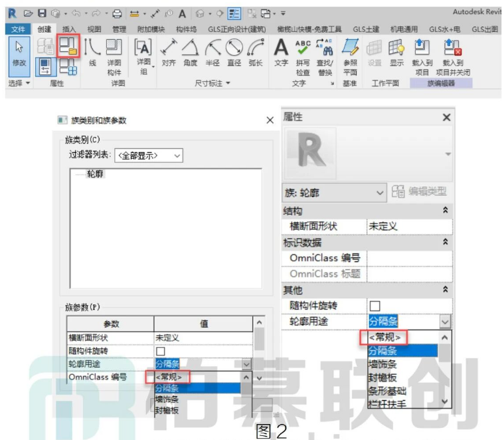Choose the Diameter dimension tool

click(x=234, y=53)
